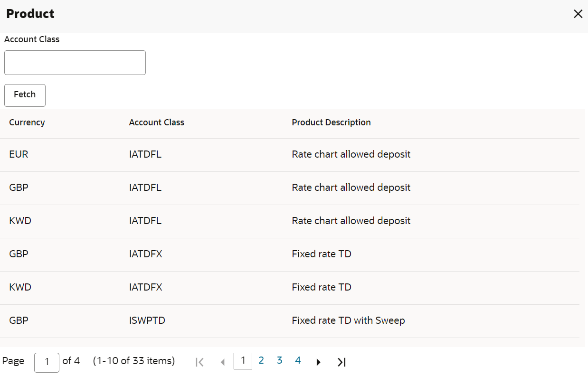Click the Fetch button
The width and height of the screenshot is (588, 376).
coord(25,95)
